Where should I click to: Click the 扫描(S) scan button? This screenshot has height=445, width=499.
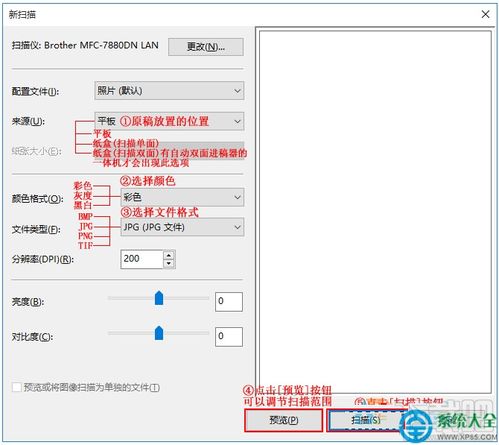pos(365,420)
